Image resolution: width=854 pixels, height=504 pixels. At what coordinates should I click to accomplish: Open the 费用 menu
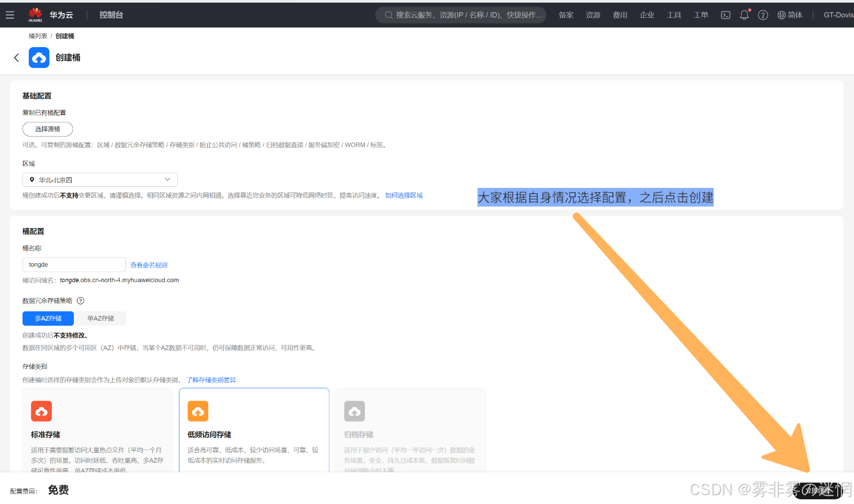pos(620,15)
